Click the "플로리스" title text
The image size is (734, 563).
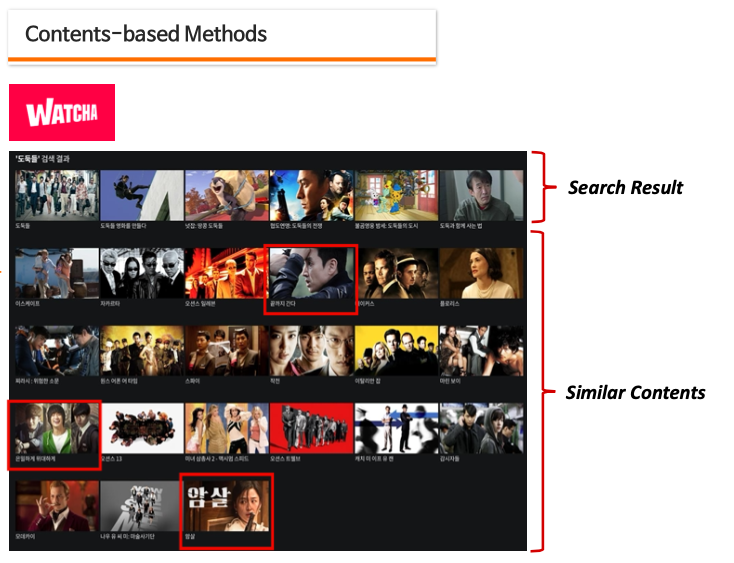pos(450,304)
